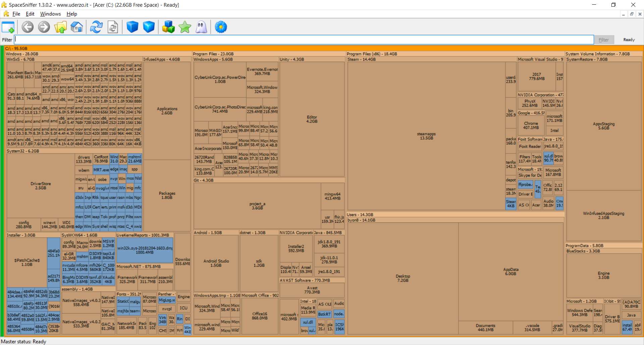This screenshot has width=644, height=345.
Task: Open a new view window
Action: tap(8, 27)
